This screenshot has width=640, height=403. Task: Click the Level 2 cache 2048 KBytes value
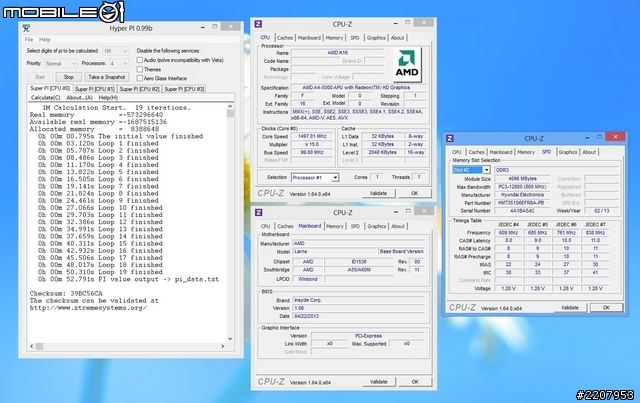pos(382,152)
